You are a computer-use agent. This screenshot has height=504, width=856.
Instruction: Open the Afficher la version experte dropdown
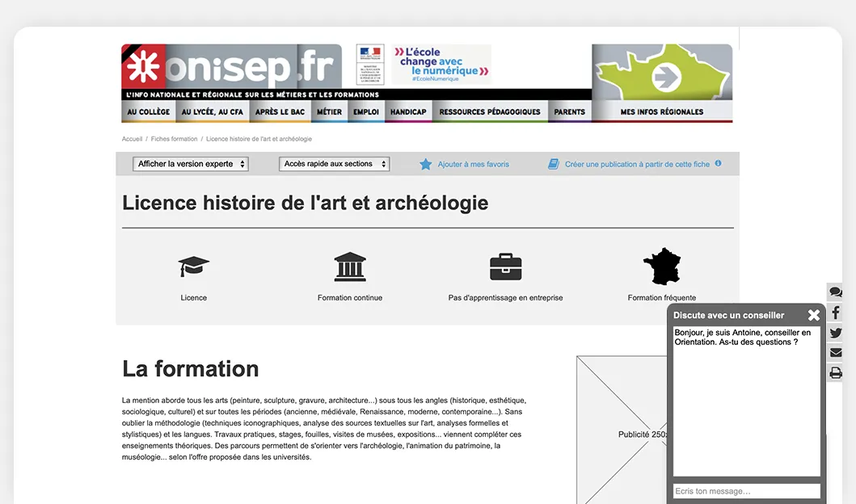(190, 163)
